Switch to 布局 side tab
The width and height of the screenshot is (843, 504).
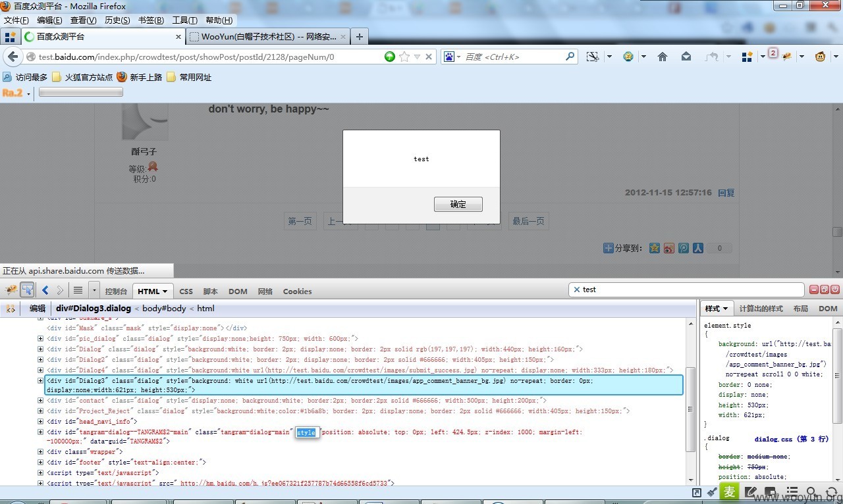pyautogui.click(x=800, y=309)
